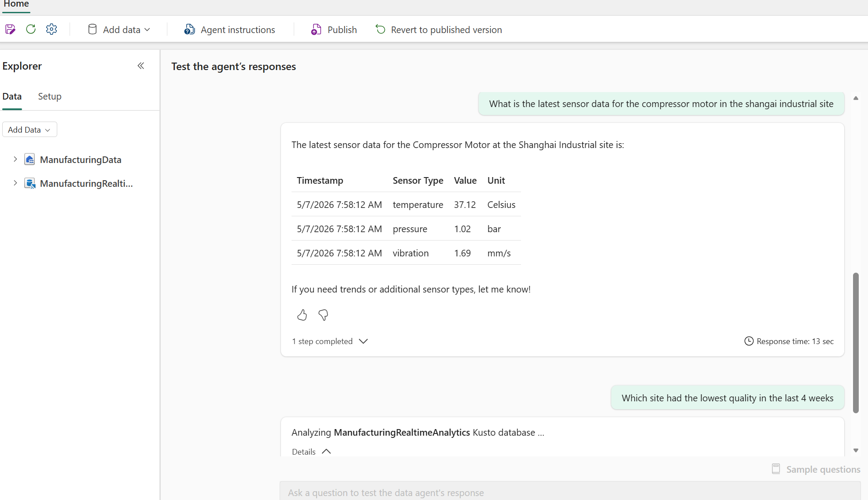Switch to the Data tab
Image resolution: width=868 pixels, height=500 pixels.
(x=12, y=96)
